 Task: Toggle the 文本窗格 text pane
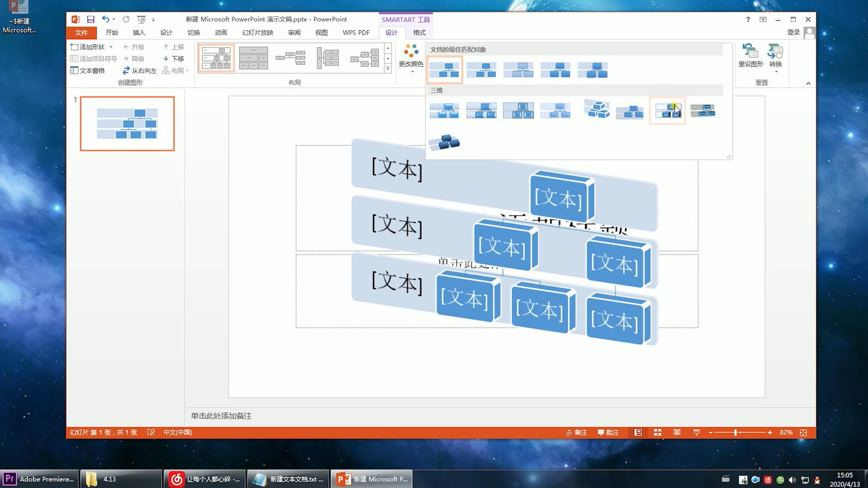pos(88,70)
